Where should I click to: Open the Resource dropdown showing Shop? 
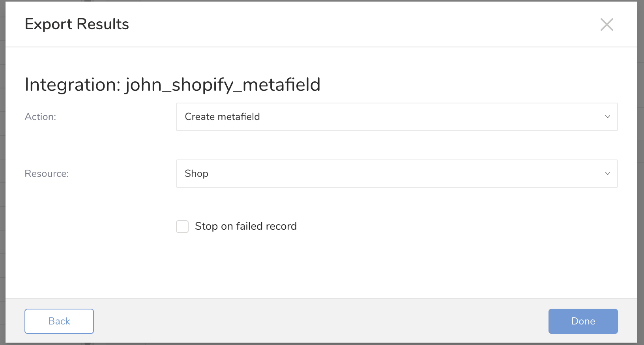coord(396,174)
